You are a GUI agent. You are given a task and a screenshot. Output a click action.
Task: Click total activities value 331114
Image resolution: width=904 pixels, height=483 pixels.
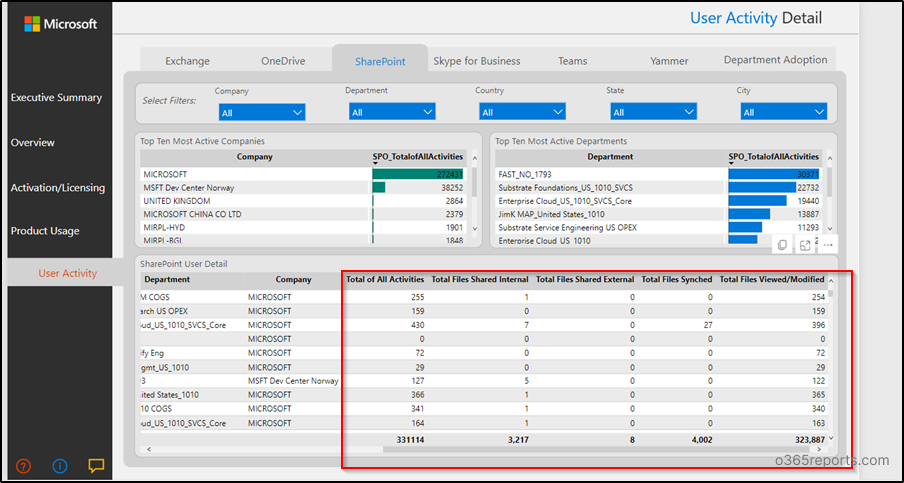click(410, 440)
